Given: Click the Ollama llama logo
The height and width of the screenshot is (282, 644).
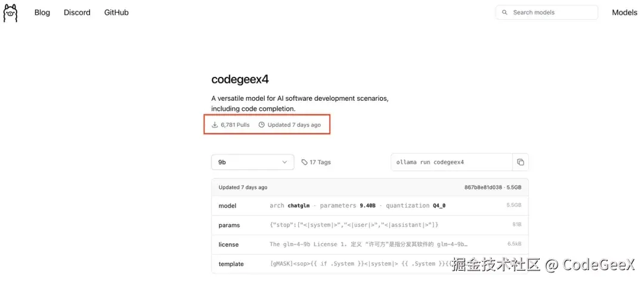Looking at the screenshot, I should 10,13.
